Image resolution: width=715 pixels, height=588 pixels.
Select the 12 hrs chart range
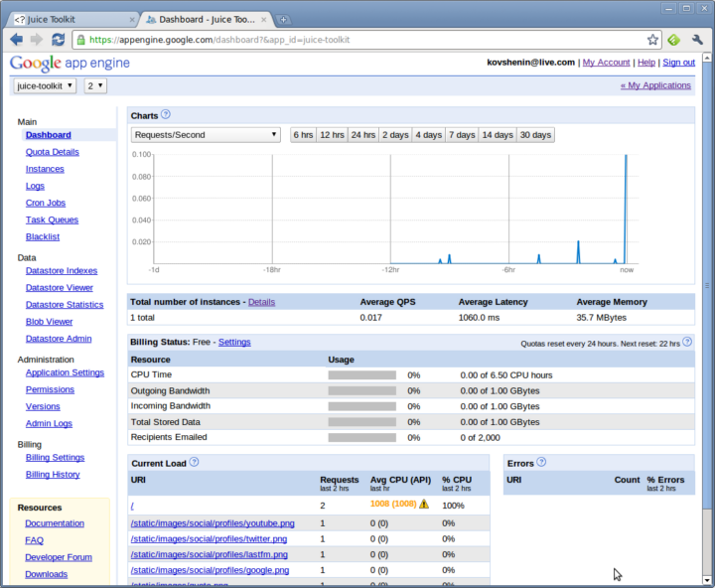[332, 135]
